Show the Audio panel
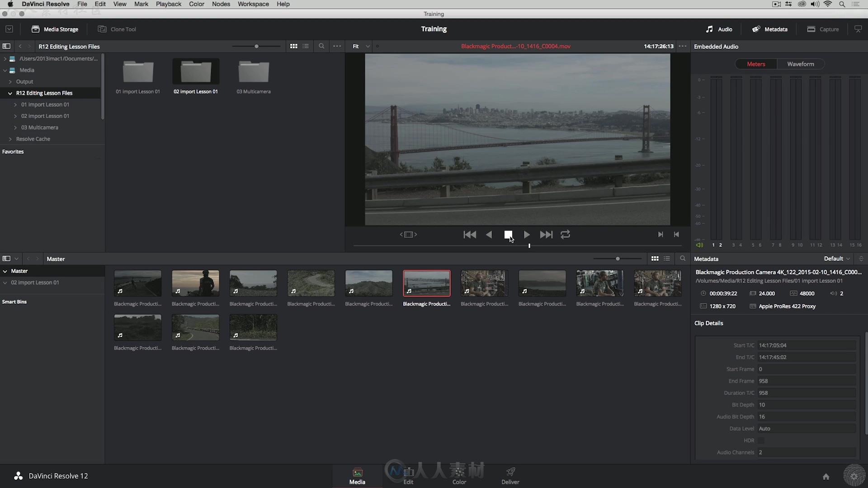 pos(719,29)
